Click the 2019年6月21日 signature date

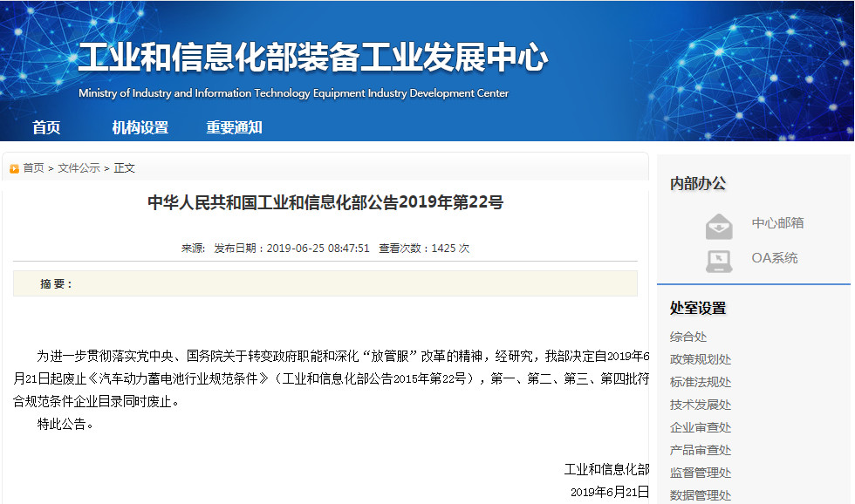[x=610, y=492]
